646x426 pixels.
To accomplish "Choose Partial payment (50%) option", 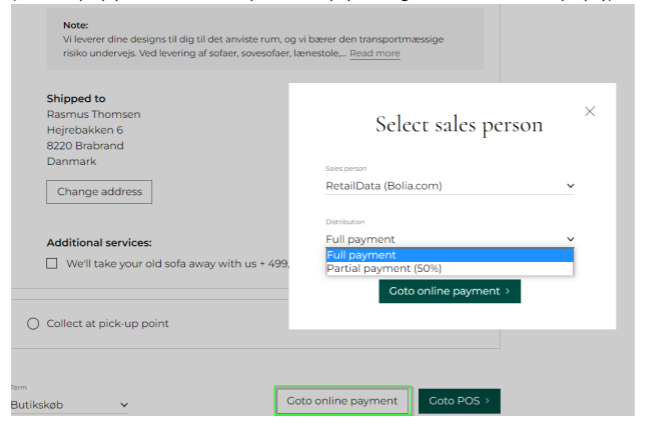I will tap(449, 268).
